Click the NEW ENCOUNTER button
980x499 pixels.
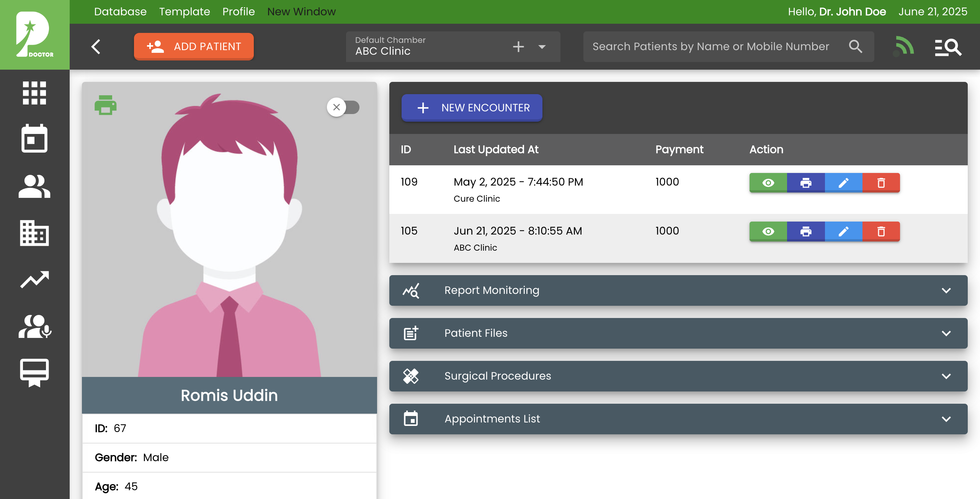472,108
